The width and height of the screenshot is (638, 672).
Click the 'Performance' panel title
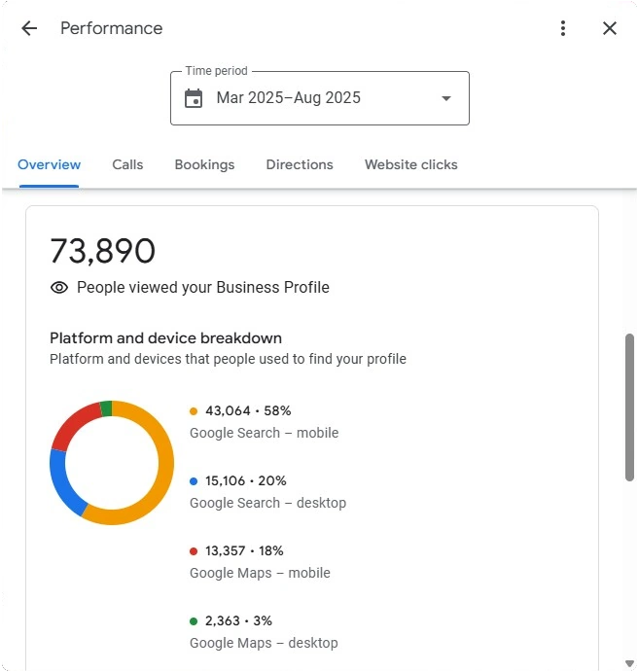112,29
